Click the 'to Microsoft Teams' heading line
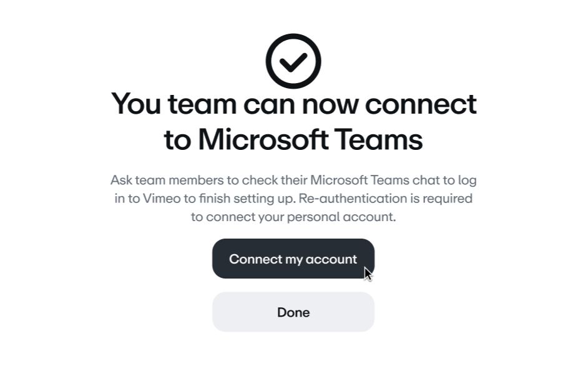The height and width of the screenshot is (366, 588). (x=293, y=140)
